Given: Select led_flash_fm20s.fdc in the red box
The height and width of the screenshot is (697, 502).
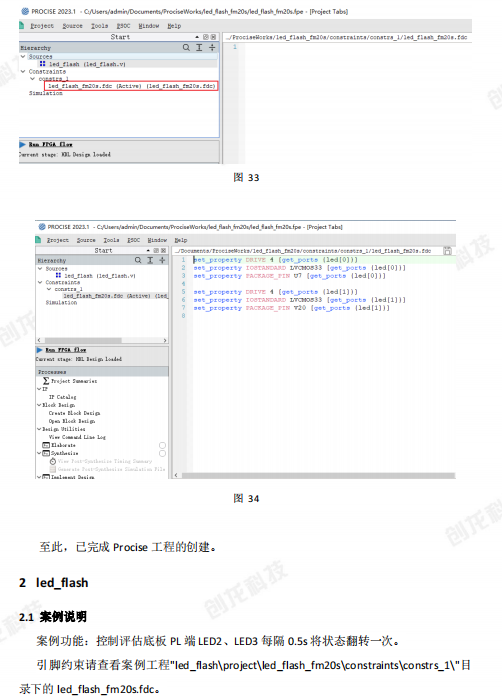Looking at the screenshot, I should point(131,86).
